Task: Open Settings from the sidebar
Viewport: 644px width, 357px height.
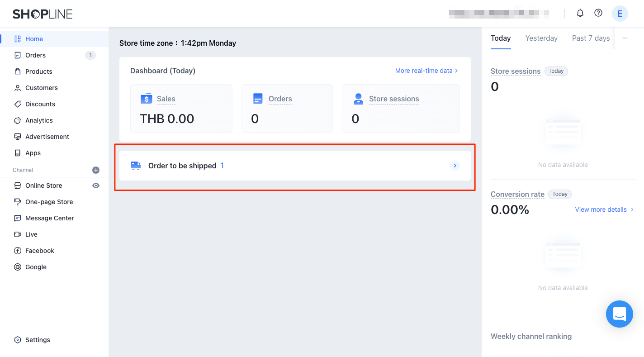Action: 38,340
